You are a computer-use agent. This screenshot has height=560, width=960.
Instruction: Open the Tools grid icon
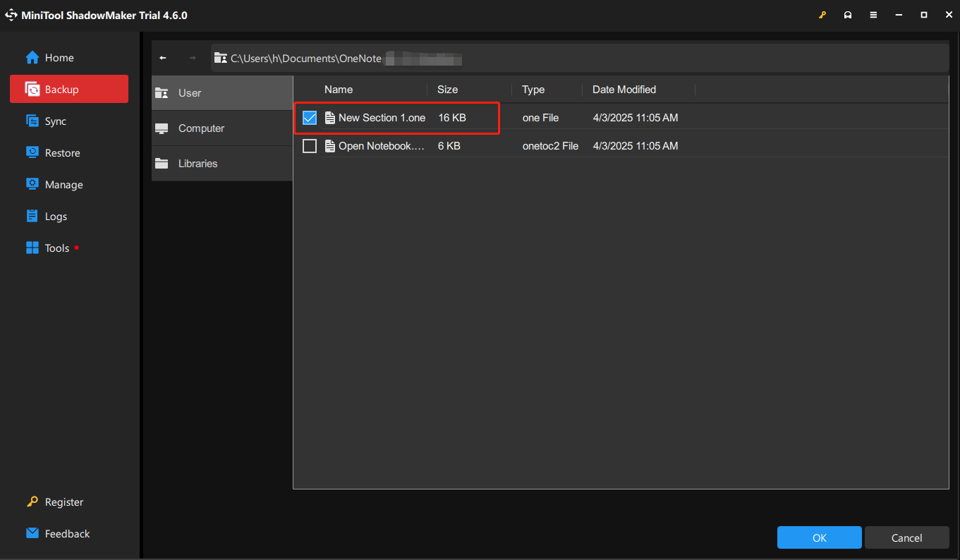click(x=32, y=248)
